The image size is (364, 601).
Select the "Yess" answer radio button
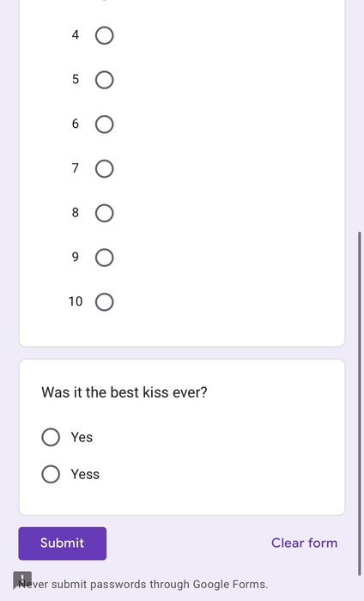[x=51, y=474]
